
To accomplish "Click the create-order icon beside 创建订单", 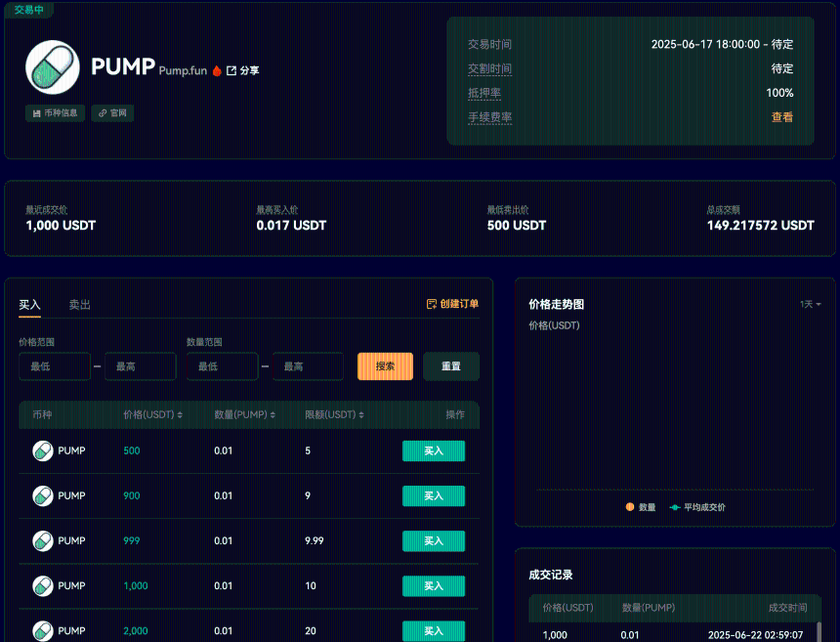I will [x=432, y=304].
